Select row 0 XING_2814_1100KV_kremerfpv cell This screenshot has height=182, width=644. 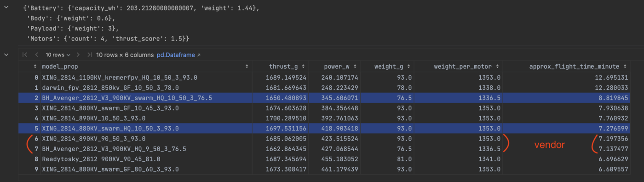(115, 77)
